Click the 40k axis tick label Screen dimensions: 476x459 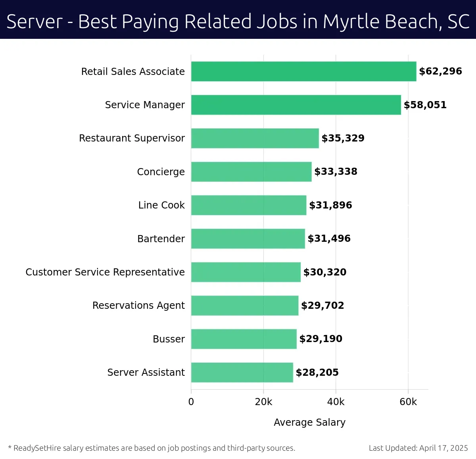336,402
